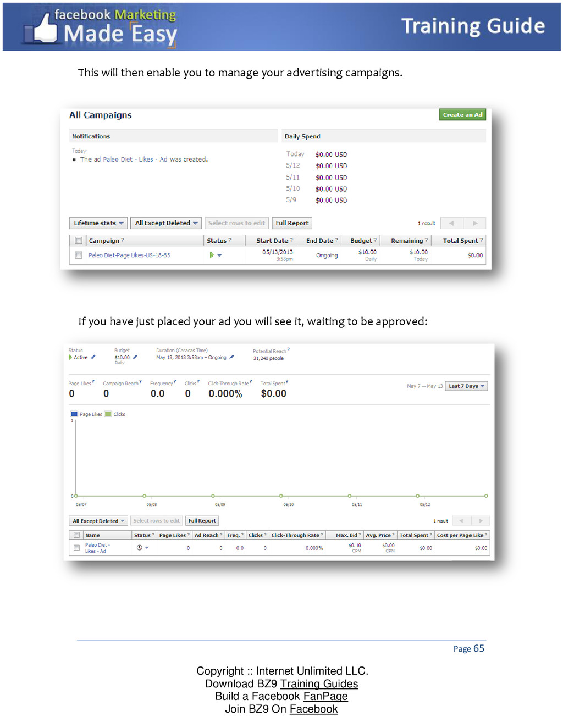Click the Page Likes stat help icon

point(93,381)
